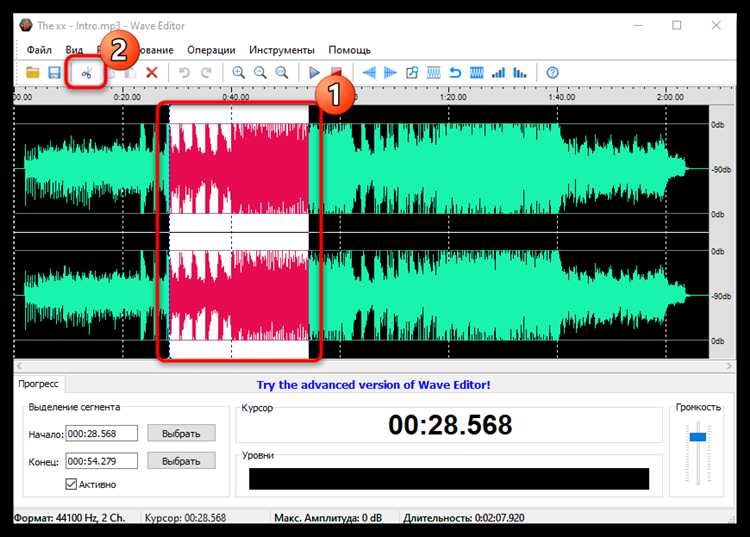Toggle the Активно checkbox

tap(71, 484)
